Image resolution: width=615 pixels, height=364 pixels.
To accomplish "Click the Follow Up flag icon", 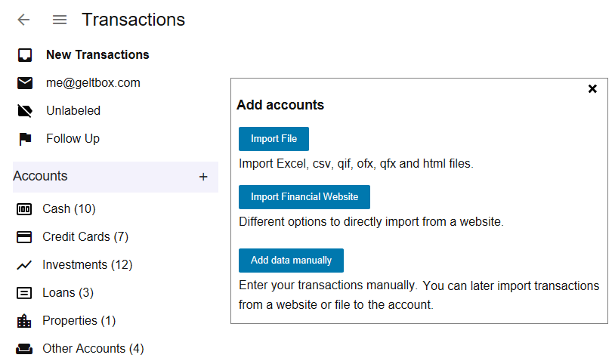I will (x=25, y=139).
